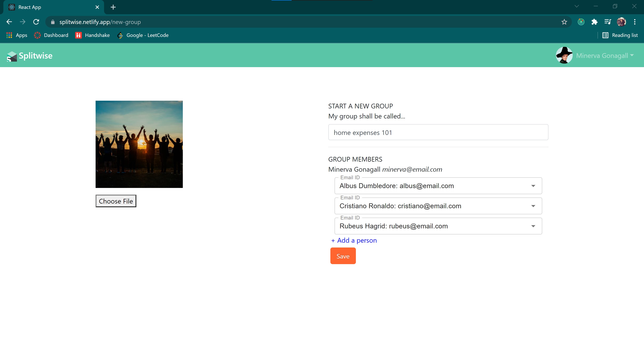644x345 pixels.
Task: Click the Choose File button
Action: pyautogui.click(x=116, y=201)
